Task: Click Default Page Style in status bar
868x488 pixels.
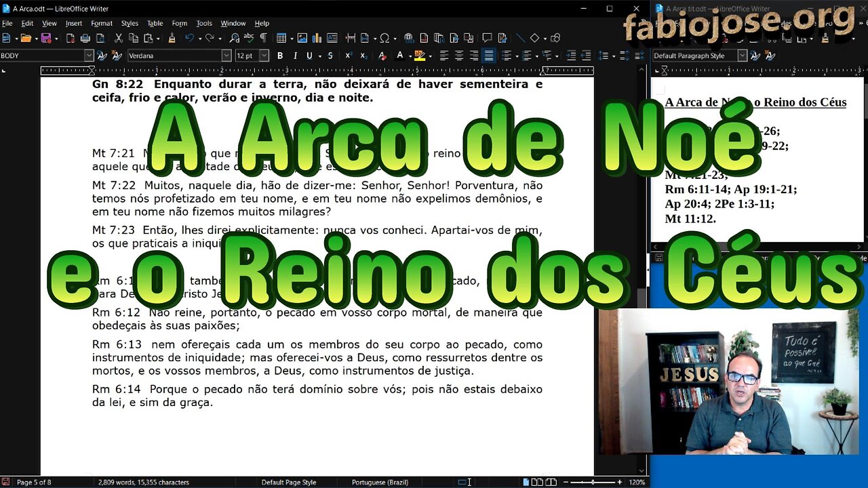Action: [289, 483]
